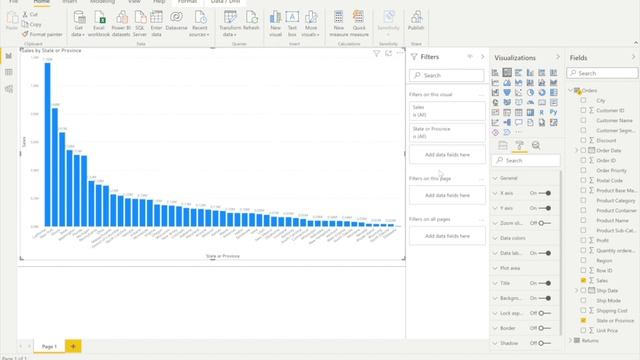Screen dimensions: 640x360
Task: Open the Help ribbon tab
Action: tap(159, 2)
